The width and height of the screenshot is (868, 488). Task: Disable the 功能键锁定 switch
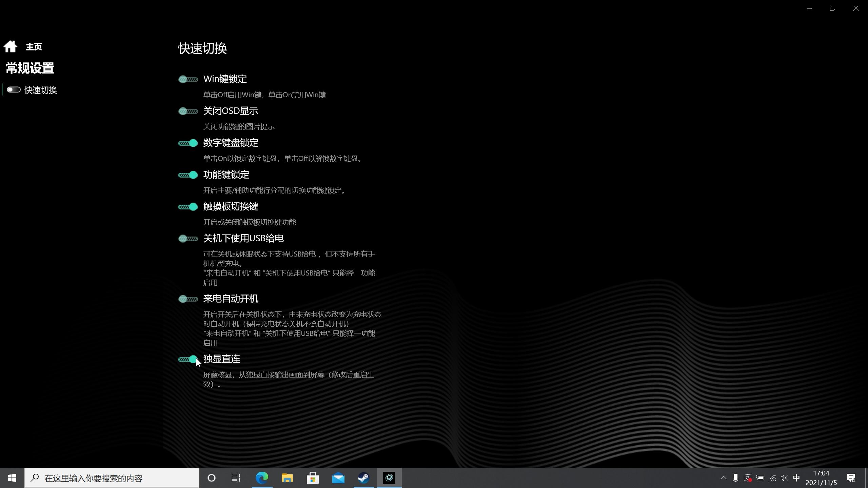(188, 175)
